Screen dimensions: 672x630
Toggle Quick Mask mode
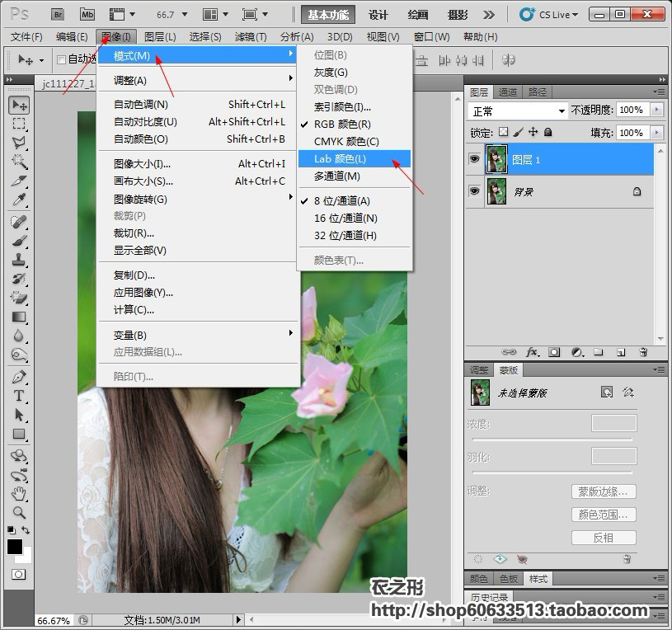pyautogui.click(x=18, y=574)
